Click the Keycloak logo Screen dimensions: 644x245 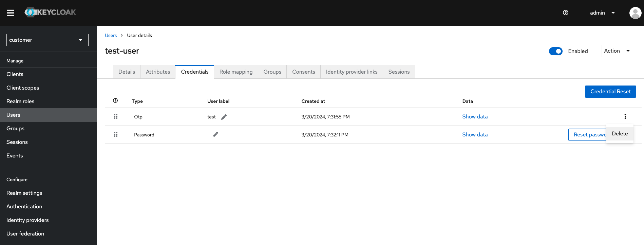[x=50, y=13]
